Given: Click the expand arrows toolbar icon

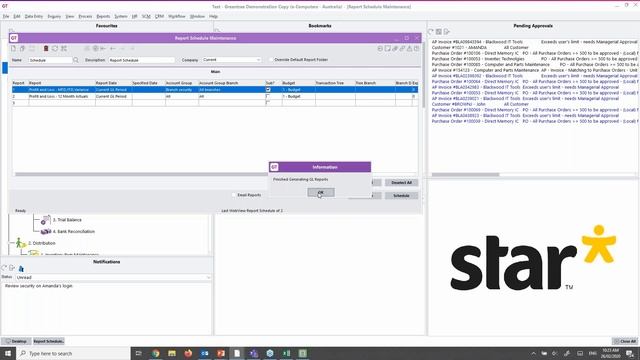Looking at the screenshot, I should click(64, 49).
